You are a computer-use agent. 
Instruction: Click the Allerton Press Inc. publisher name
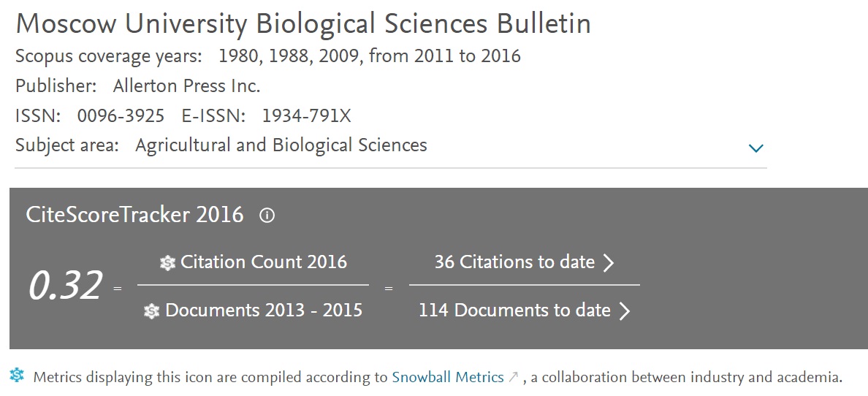click(186, 86)
